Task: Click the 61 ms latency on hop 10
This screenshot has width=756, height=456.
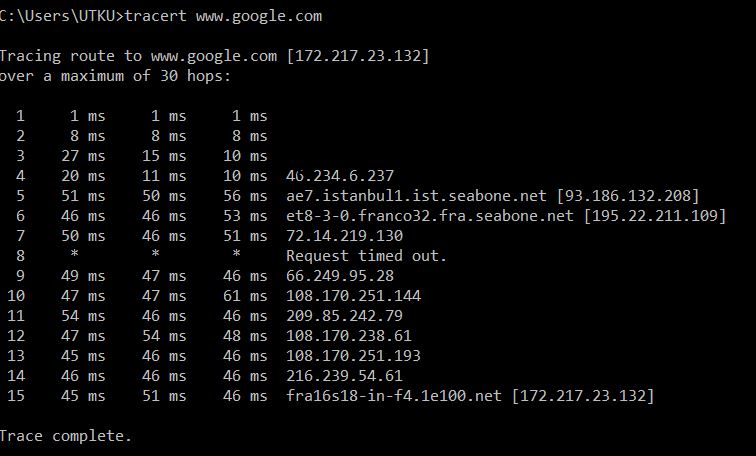Action: pyautogui.click(x=245, y=295)
